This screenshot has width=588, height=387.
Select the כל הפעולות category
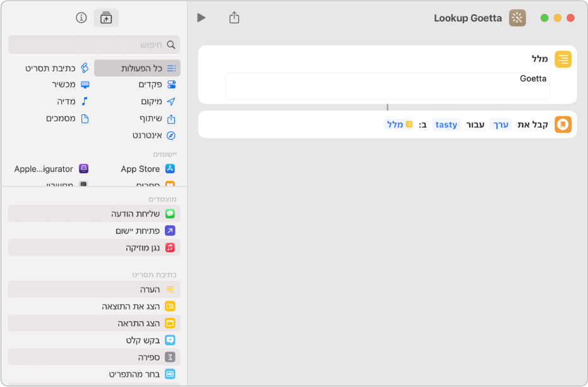(x=137, y=68)
